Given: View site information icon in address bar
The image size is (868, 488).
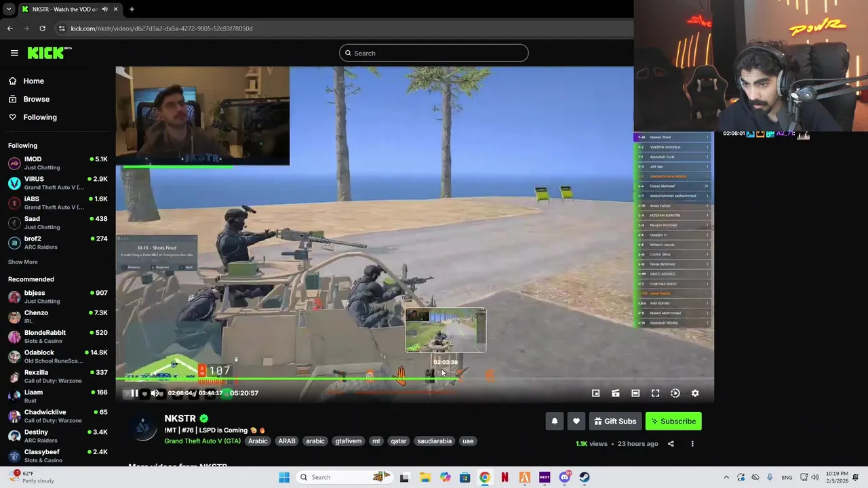Looking at the screenshot, I should click(x=61, y=28).
